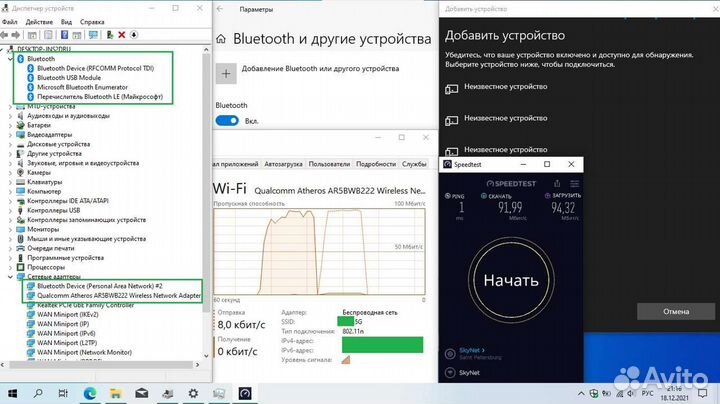
Task: Select Bluetooth Device (Personal Area Network) #2
Action: (x=100, y=286)
